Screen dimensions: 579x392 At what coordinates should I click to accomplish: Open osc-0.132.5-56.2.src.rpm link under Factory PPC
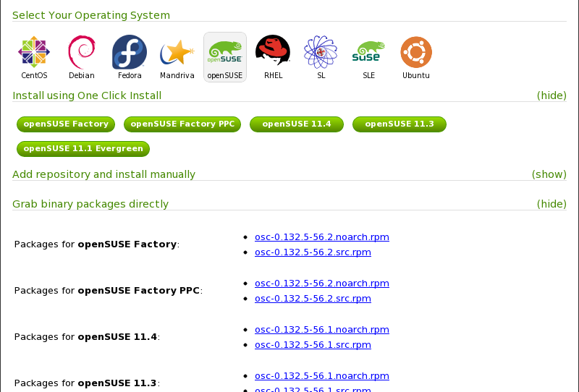[313, 299]
